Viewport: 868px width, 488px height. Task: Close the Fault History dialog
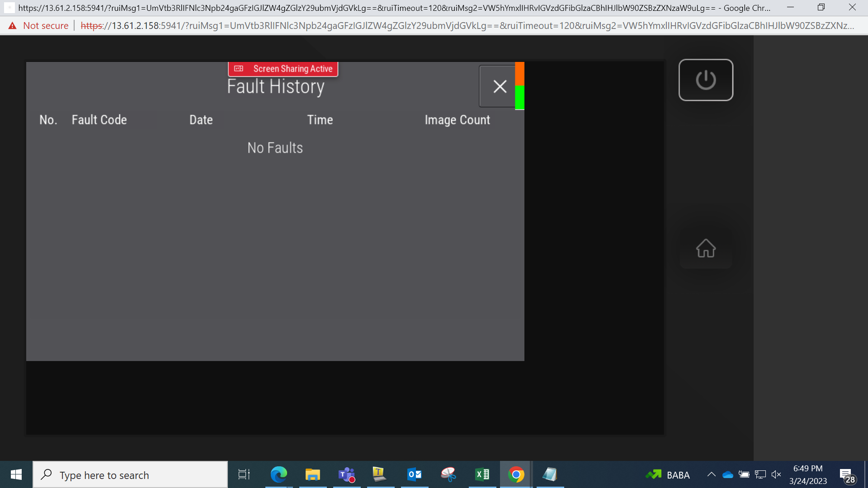499,86
